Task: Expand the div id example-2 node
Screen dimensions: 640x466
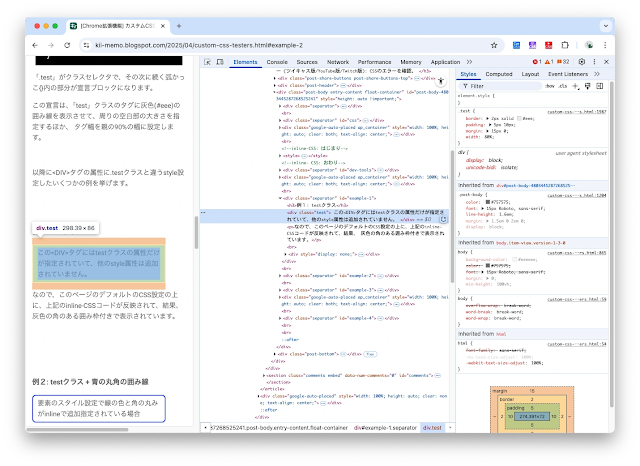Action: [280, 276]
